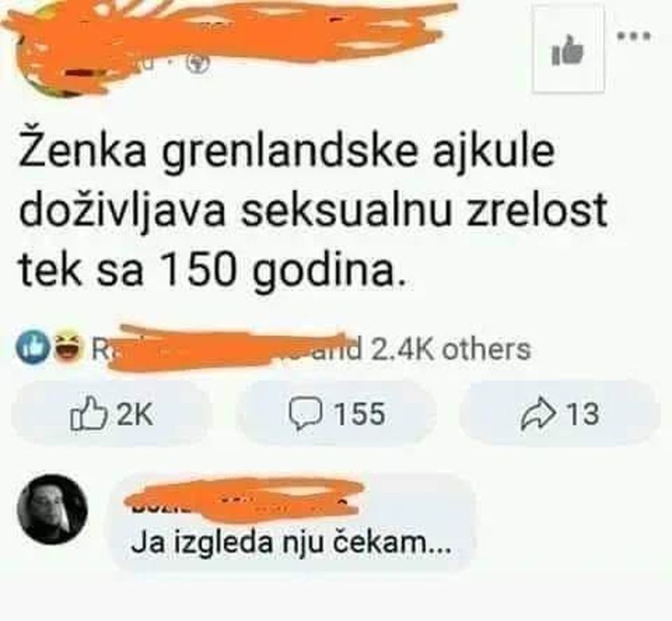The width and height of the screenshot is (672, 621).
Task: Click the speech bubble comment icon
Action: coord(305,414)
